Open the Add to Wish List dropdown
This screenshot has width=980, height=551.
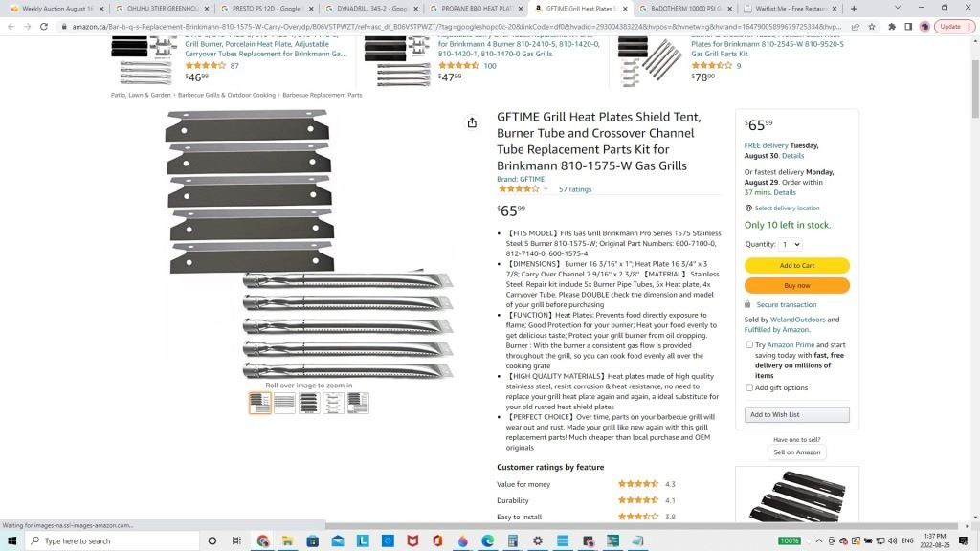797,415
